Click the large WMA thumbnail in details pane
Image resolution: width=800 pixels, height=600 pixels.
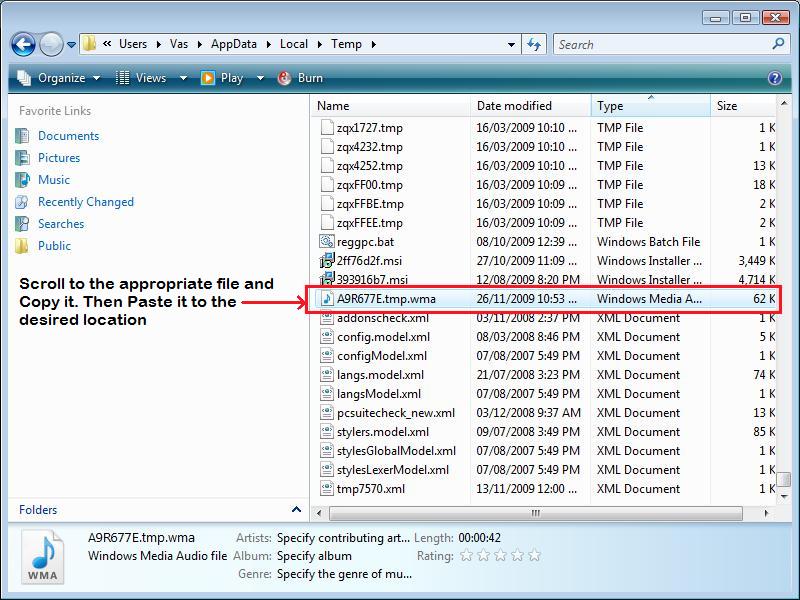pos(44,557)
